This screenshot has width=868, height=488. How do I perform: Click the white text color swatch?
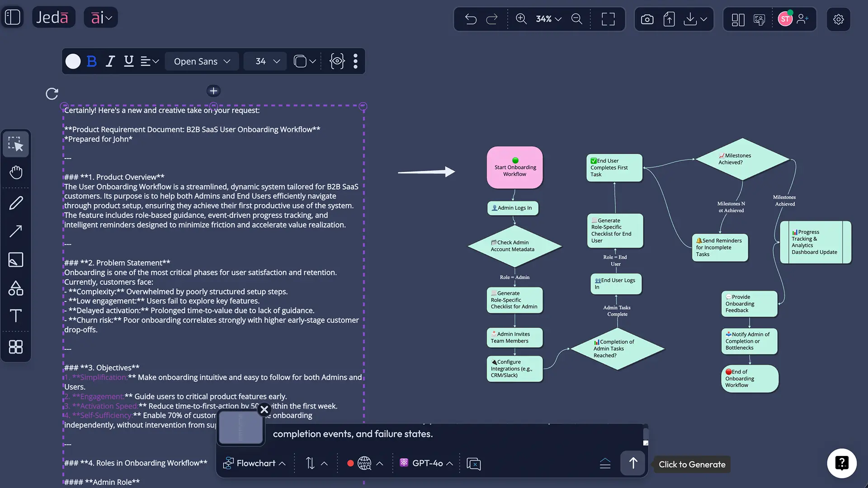coord(73,61)
